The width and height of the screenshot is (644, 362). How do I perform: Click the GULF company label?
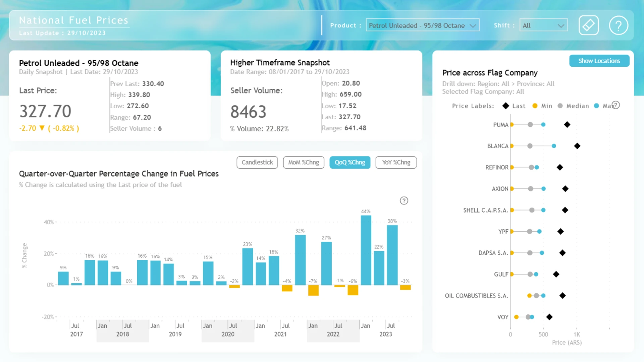[501, 274]
